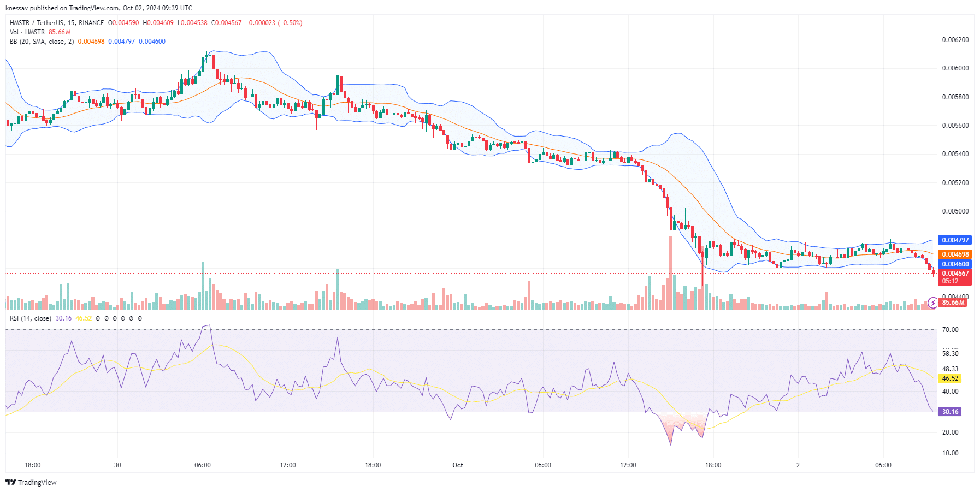Click the 48.33 RSI axis label
The image size is (980, 492).
(x=951, y=369)
